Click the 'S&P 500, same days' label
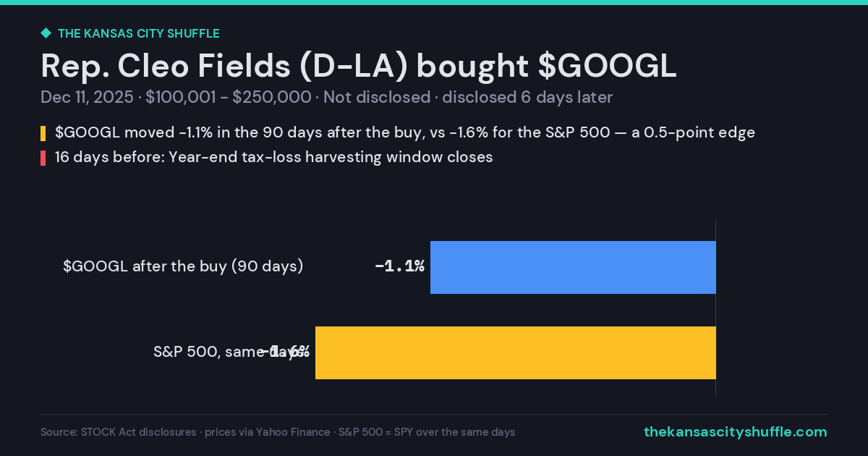 229,352
